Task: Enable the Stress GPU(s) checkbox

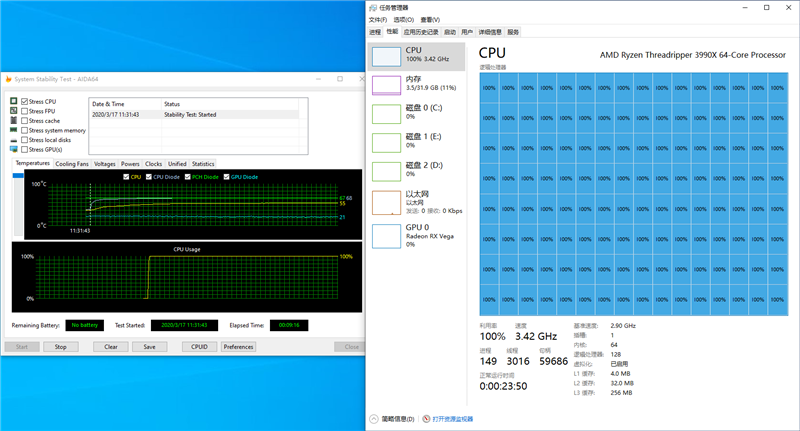Action: coord(24,149)
